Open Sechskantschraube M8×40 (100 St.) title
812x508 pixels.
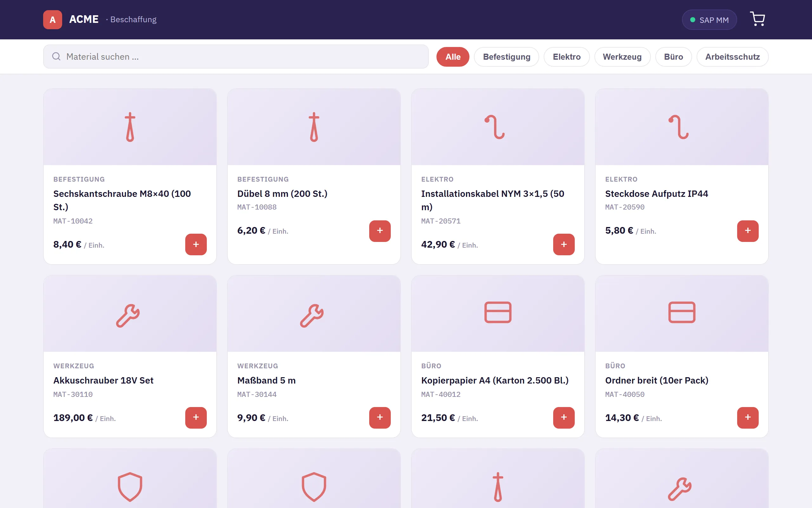click(122, 200)
